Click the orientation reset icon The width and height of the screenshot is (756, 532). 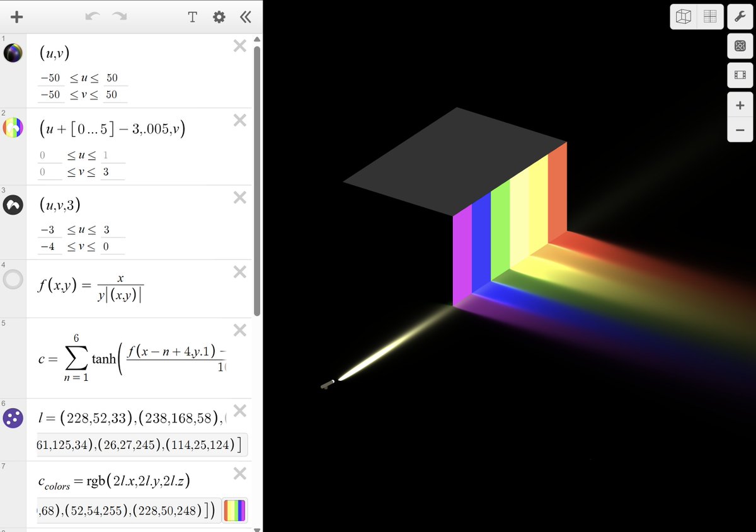point(740,46)
